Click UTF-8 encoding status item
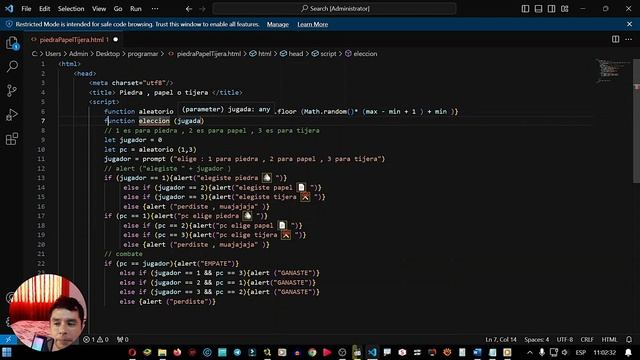This screenshot has width=640, height=360. (565, 340)
